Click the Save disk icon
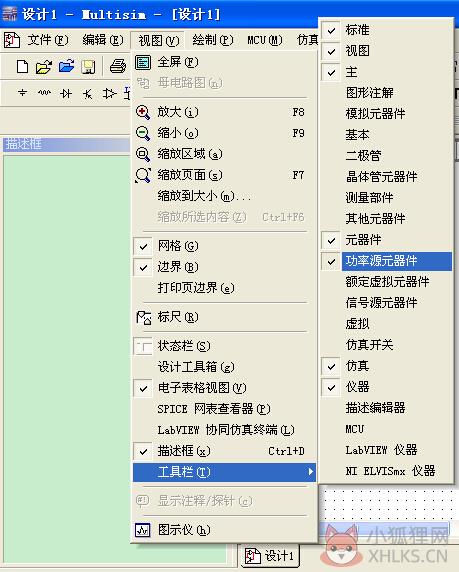 tap(88, 67)
